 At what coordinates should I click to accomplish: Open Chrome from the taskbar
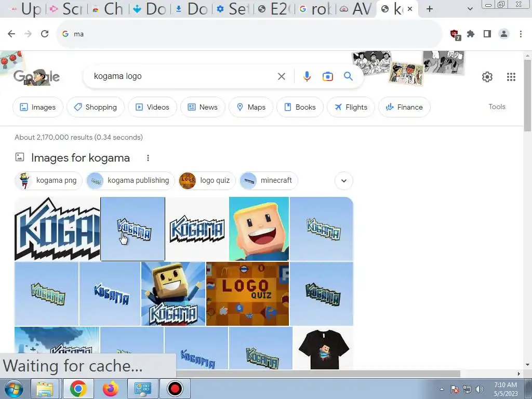tap(78, 389)
